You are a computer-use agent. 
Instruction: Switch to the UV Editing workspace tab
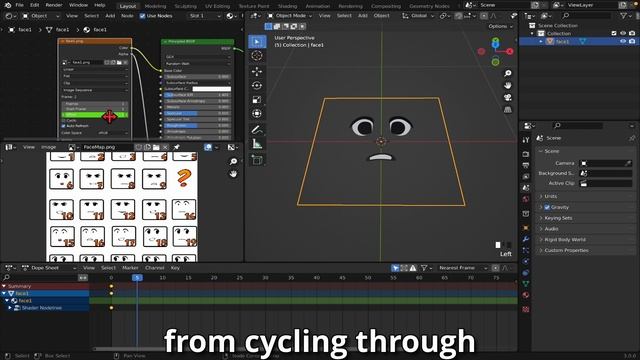coord(217,6)
